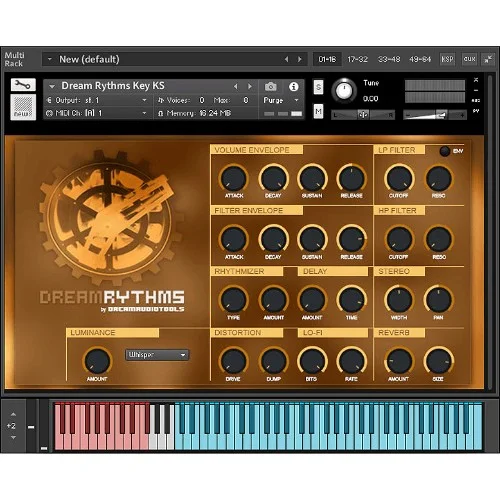Click the Tune value 0.00
Image resolution: width=500 pixels, height=500 pixels.
370,99
